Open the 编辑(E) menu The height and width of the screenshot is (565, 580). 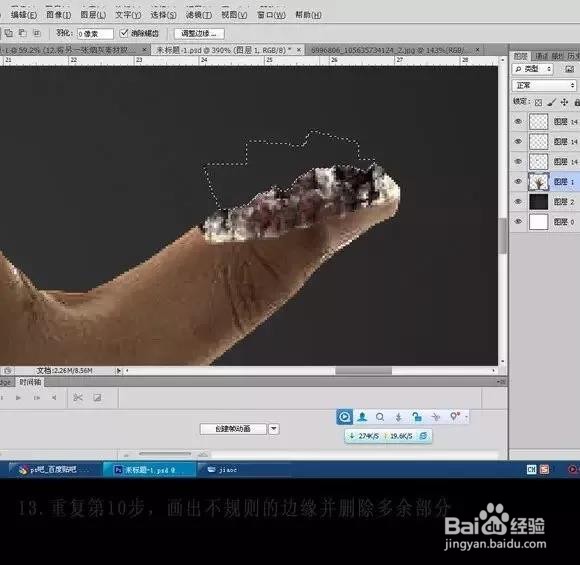(x=24, y=15)
